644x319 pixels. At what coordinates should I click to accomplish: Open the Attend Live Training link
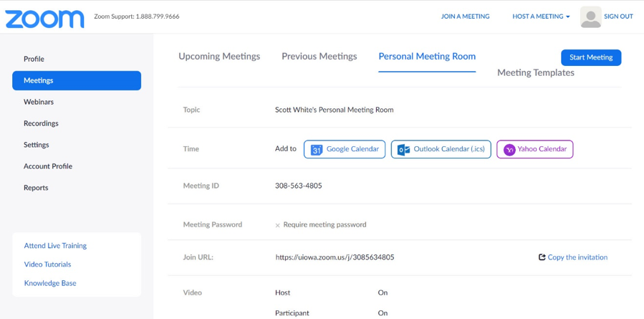pos(55,246)
